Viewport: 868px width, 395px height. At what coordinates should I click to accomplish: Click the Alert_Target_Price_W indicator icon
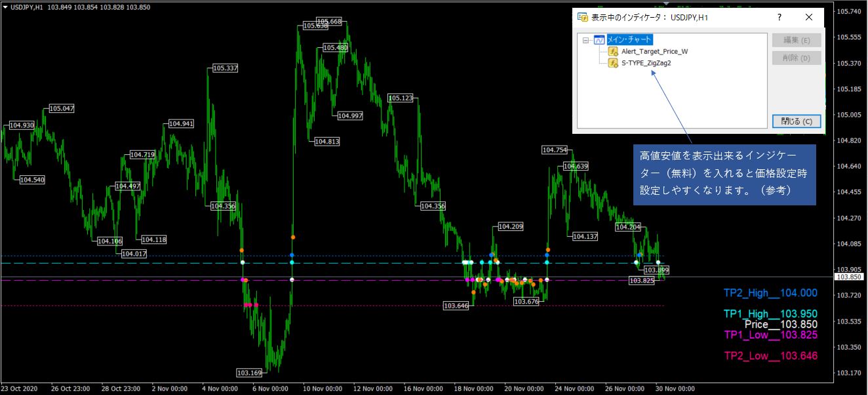[613, 51]
